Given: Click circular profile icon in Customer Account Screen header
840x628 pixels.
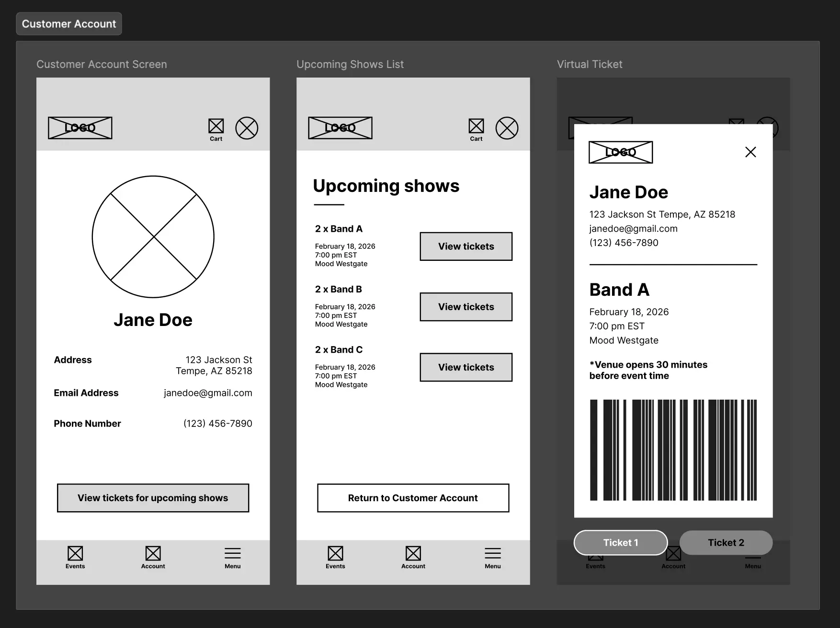Looking at the screenshot, I should pos(247,128).
